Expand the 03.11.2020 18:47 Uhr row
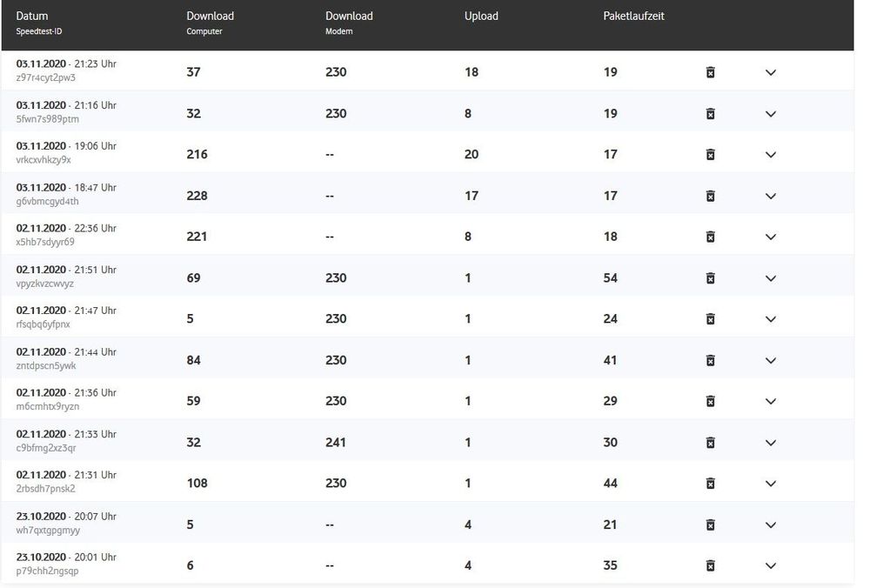This screenshot has height=588, width=869. pos(770,196)
